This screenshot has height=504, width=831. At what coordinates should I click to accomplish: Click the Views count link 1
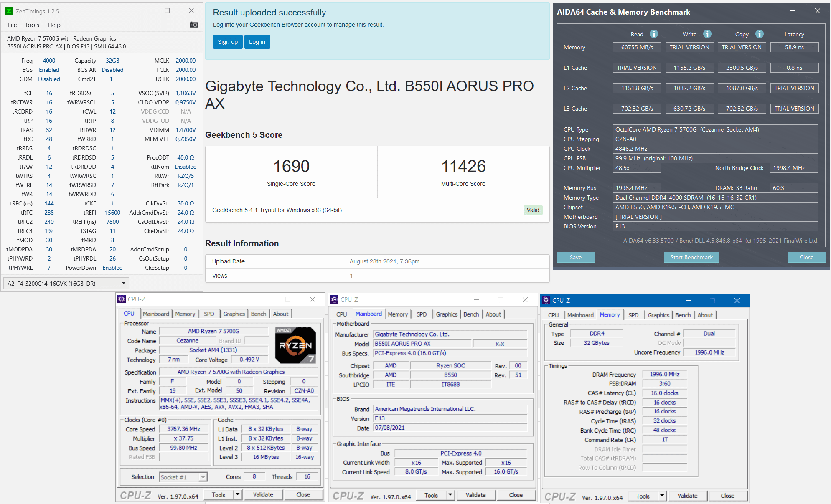point(351,276)
